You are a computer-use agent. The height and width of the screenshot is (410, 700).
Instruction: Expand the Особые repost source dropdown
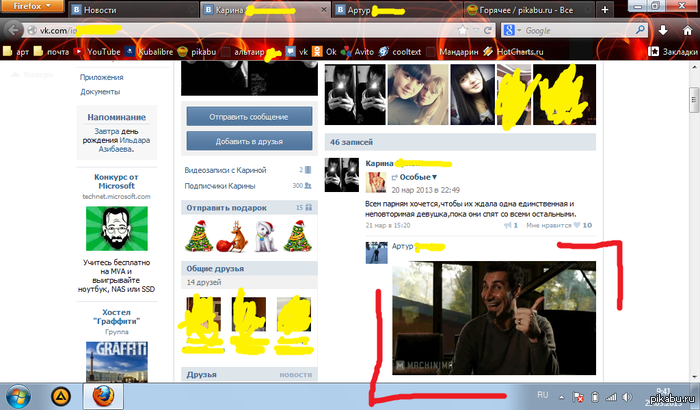click(418, 177)
